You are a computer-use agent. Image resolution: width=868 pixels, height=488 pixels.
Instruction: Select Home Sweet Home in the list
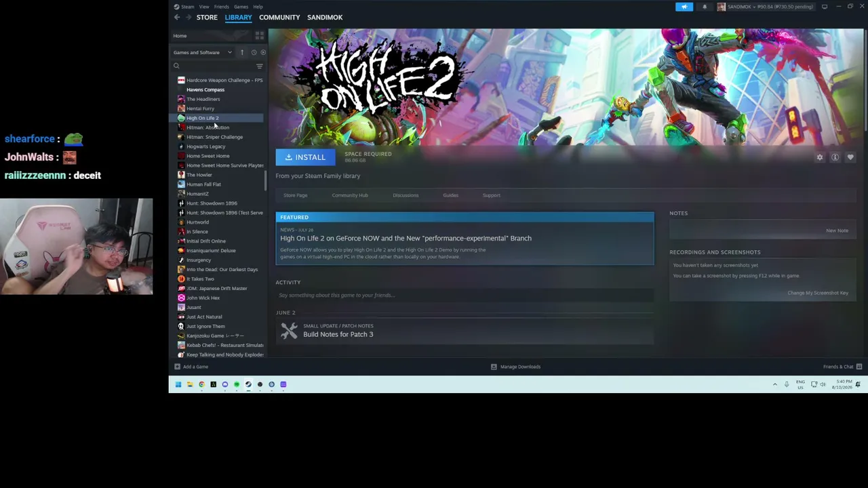point(208,156)
